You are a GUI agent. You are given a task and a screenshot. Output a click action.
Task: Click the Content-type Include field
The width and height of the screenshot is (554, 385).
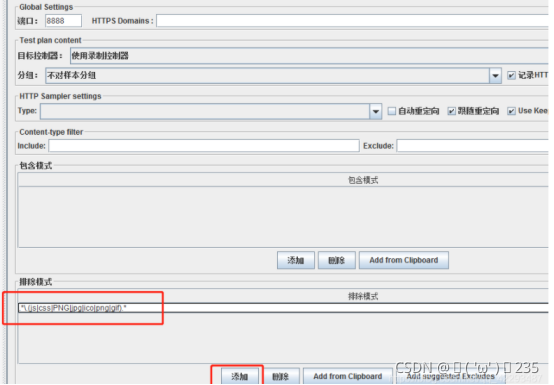coord(204,146)
